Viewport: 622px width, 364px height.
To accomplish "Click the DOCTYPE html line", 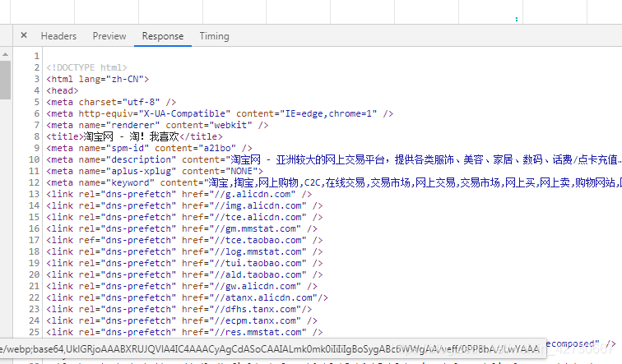I will [x=86, y=67].
